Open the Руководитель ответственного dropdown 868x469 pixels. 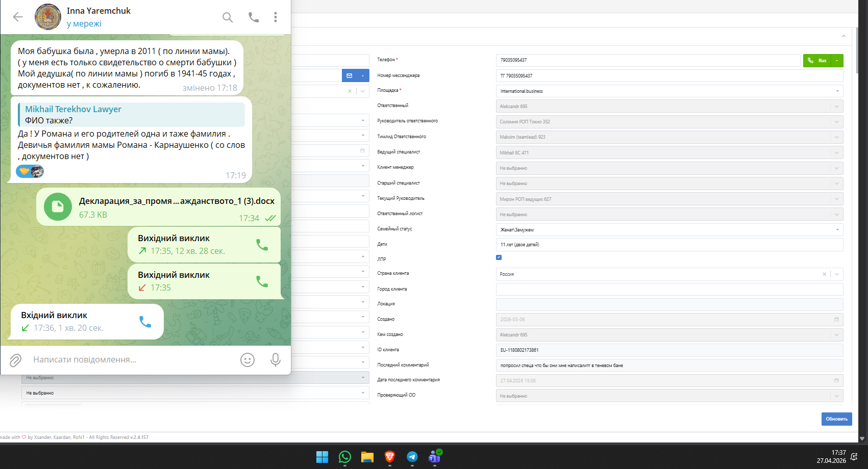(x=669, y=122)
